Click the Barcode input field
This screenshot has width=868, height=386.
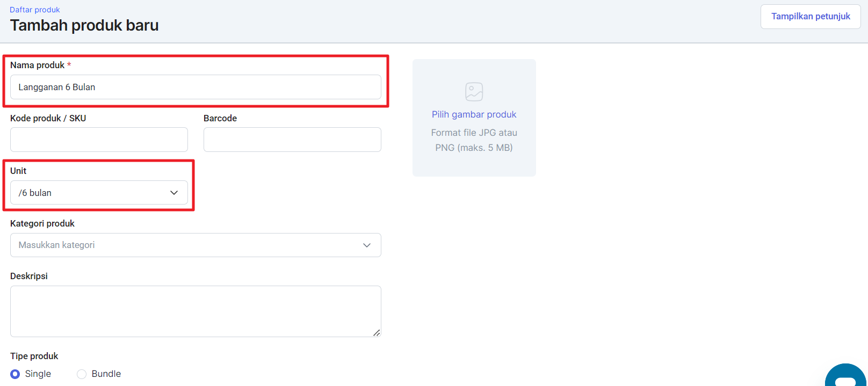coord(292,140)
